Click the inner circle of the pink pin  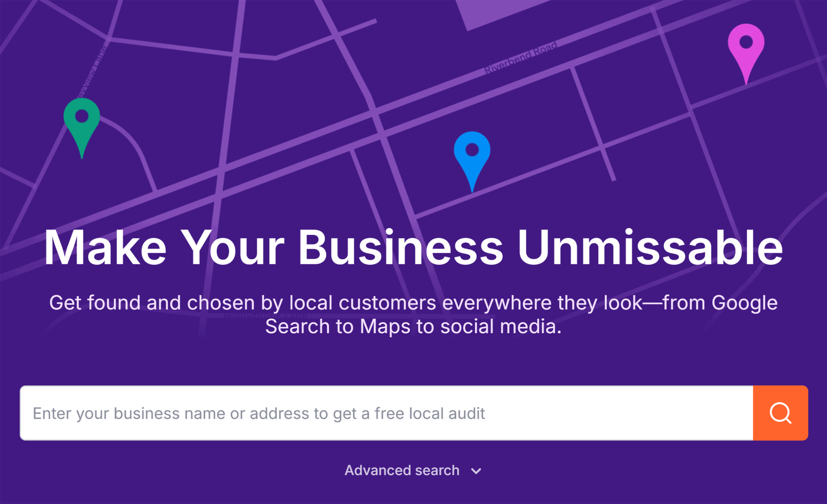click(x=746, y=42)
